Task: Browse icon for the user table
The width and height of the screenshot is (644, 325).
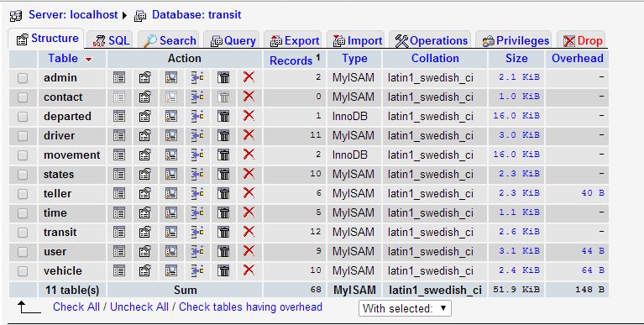Action: pos(119,251)
